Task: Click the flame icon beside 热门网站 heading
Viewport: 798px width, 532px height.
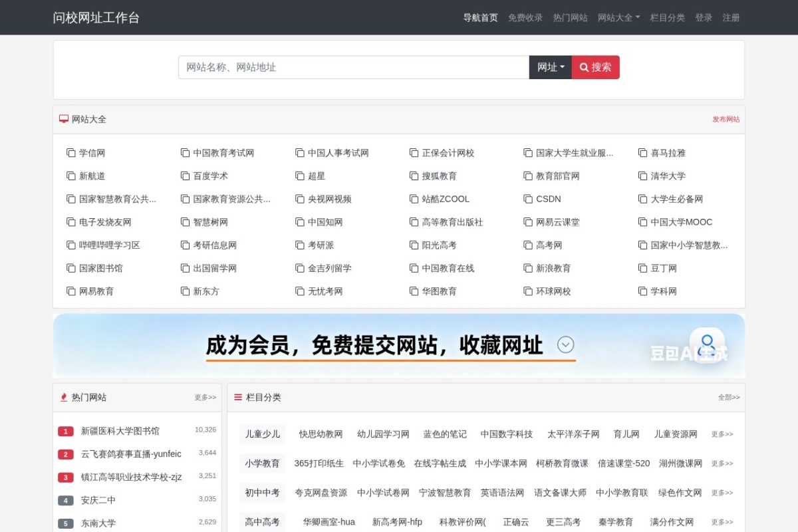Action: point(64,397)
